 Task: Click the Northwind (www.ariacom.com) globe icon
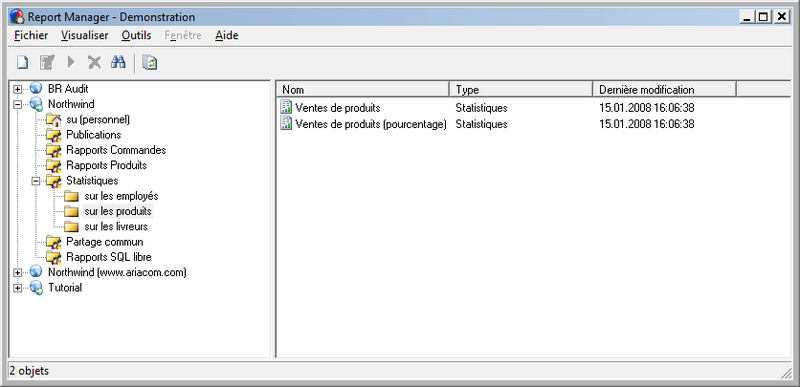tap(36, 272)
